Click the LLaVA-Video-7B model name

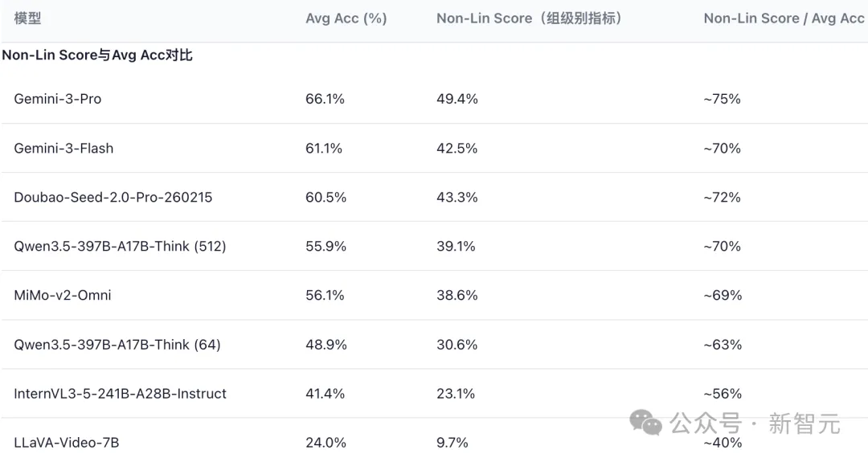67,442
